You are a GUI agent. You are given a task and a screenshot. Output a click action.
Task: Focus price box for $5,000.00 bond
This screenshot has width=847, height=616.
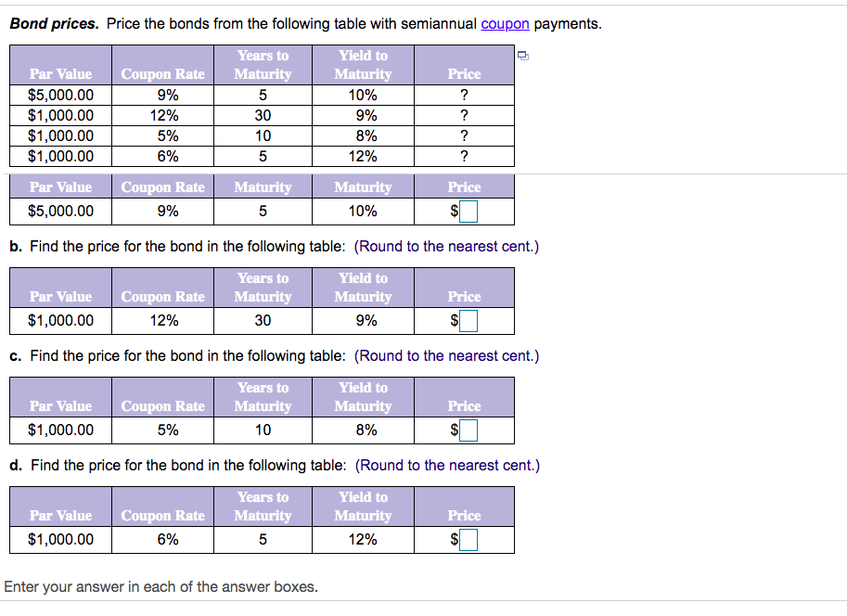(x=468, y=212)
